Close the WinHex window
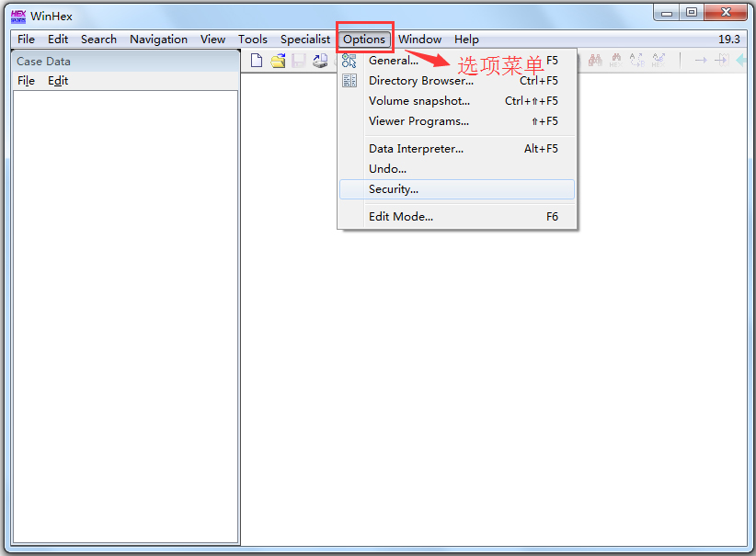 tap(726, 13)
